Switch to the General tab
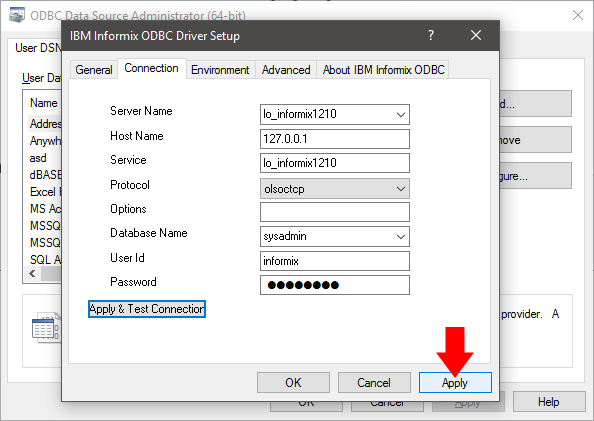 click(94, 70)
